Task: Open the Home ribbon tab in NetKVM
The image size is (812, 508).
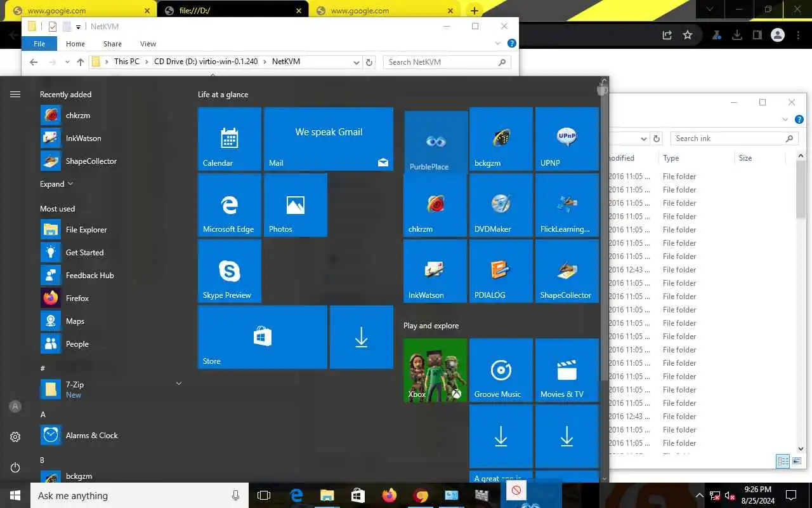Action: point(75,44)
